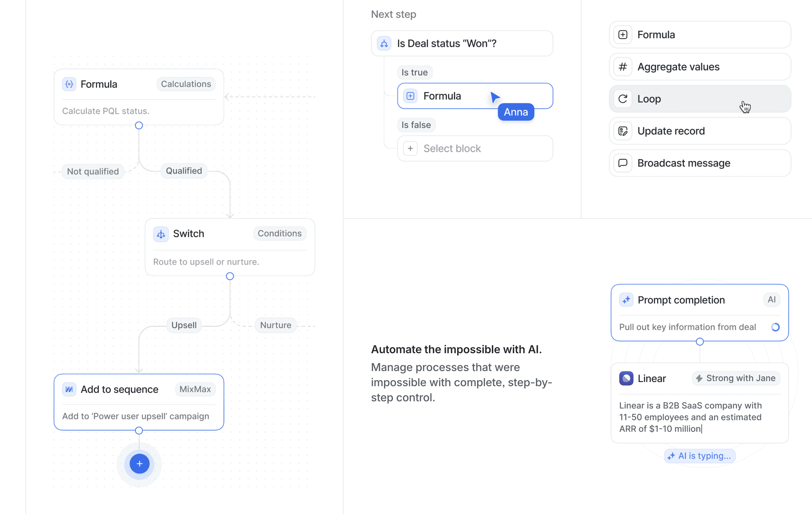This screenshot has width=812, height=514.
Task: Click the Strong with Jane badge
Action: pyautogui.click(x=736, y=378)
